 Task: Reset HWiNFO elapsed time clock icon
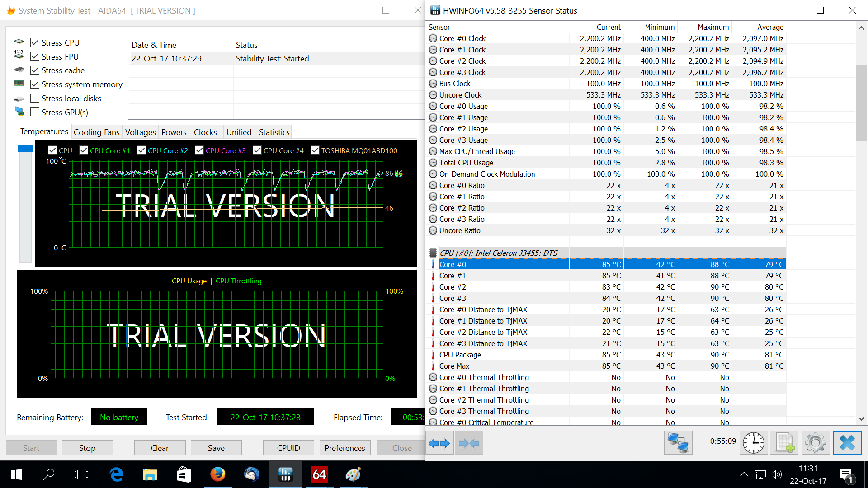pyautogui.click(x=754, y=443)
